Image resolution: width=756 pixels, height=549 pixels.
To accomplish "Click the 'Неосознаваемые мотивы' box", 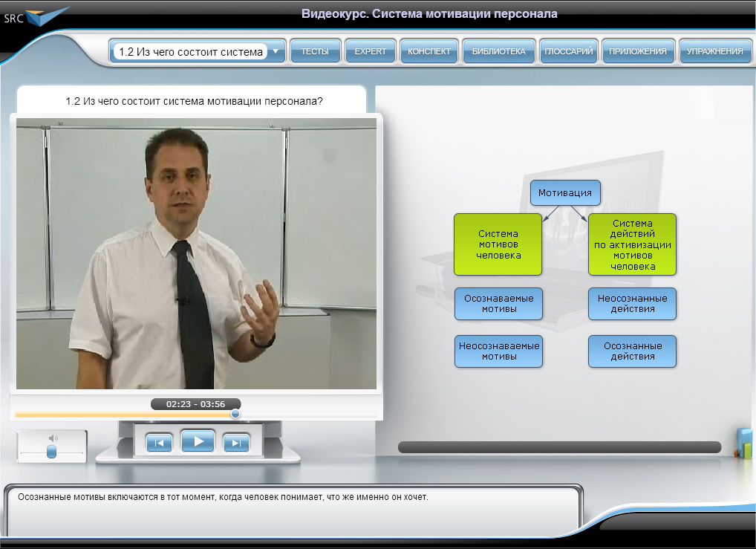I will point(498,351).
